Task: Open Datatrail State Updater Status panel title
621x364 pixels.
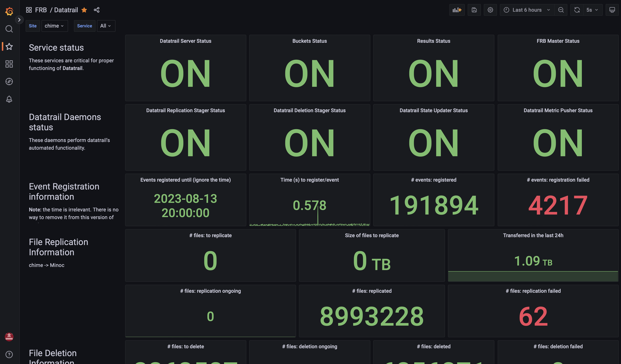Action: (x=433, y=111)
